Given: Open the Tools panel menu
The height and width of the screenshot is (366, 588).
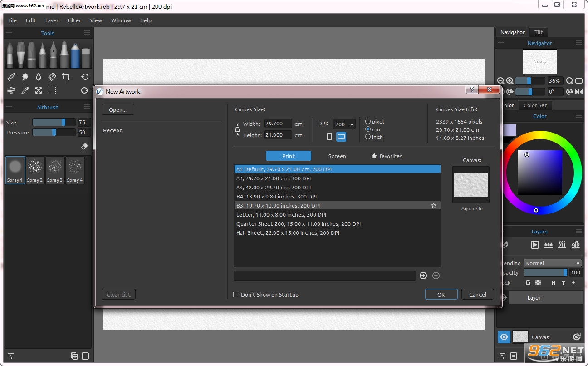Looking at the screenshot, I should [87, 33].
